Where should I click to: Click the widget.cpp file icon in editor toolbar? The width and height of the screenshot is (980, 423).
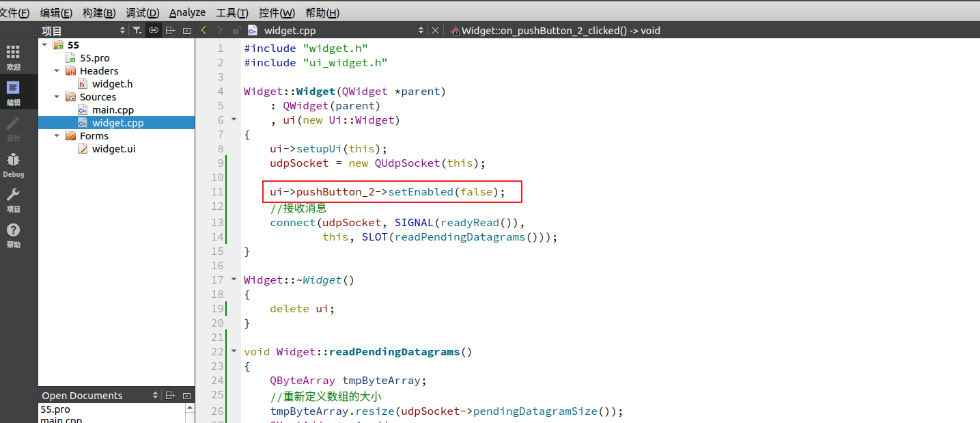253,30
